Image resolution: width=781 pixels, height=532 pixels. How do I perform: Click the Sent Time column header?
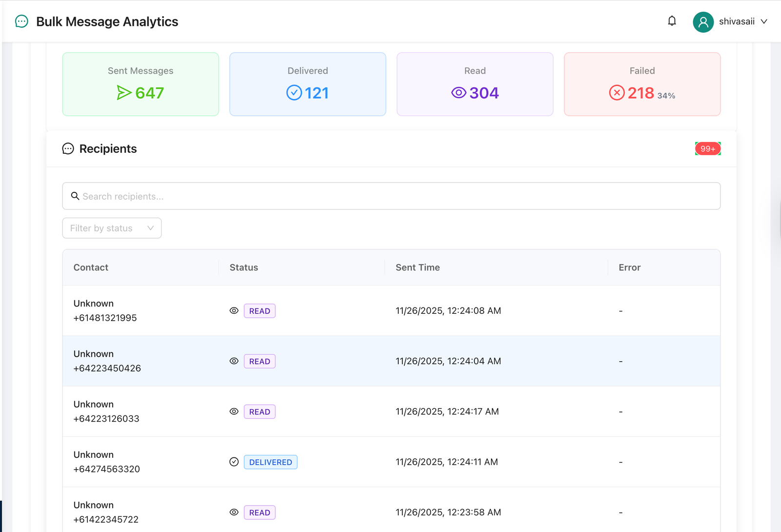(x=417, y=267)
